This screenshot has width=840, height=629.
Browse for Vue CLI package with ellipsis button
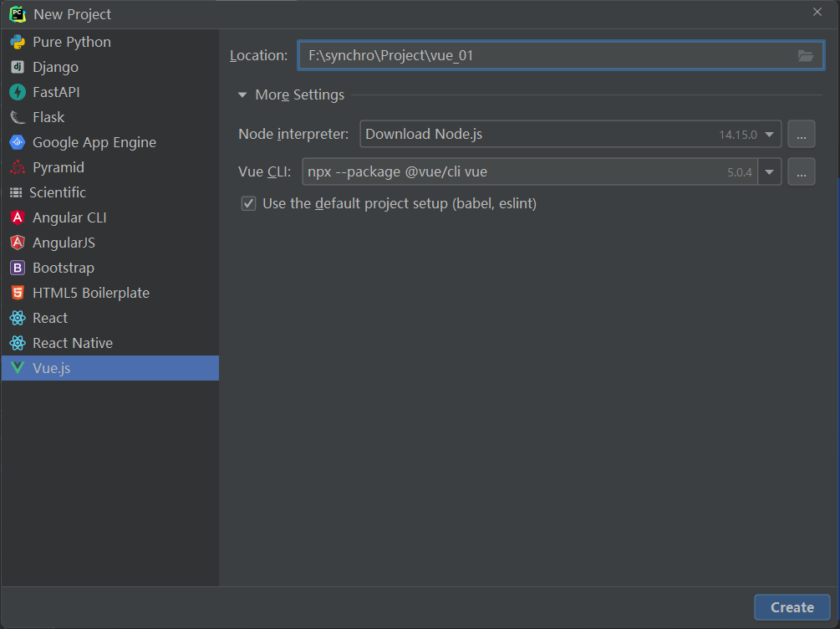802,171
